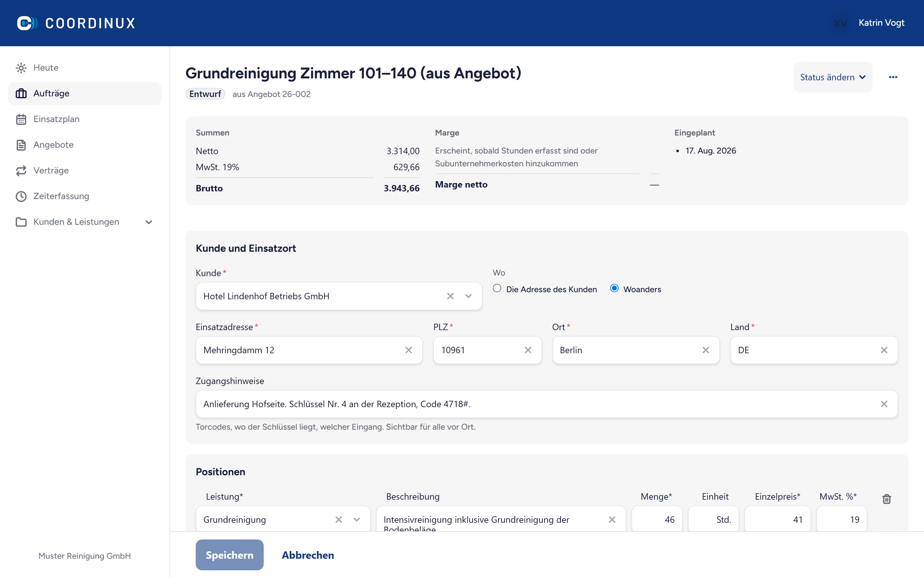Viewport: 924px width, 578px height.
Task: Click the Zugangshinweise text field
Action: [547, 404]
